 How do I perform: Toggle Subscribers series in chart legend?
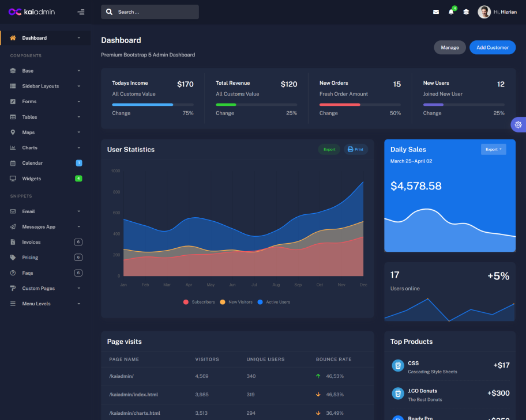click(x=199, y=302)
